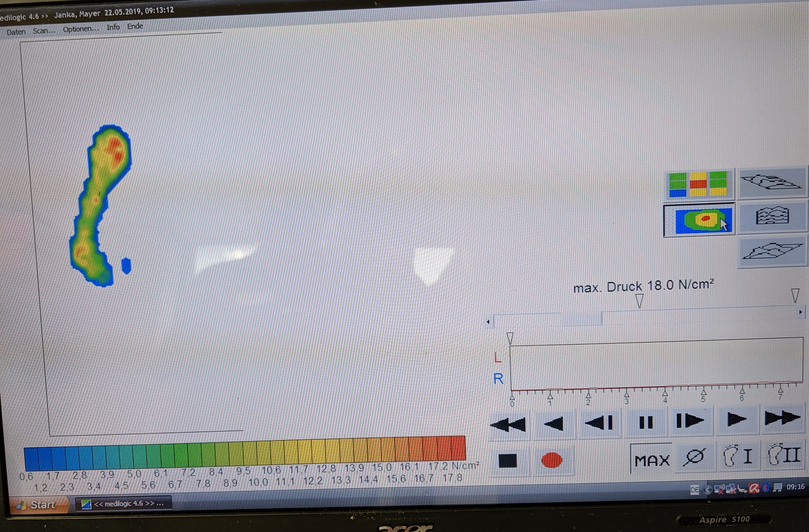Open the Optionen... menu
The width and height of the screenshot is (809, 532).
pyautogui.click(x=81, y=29)
